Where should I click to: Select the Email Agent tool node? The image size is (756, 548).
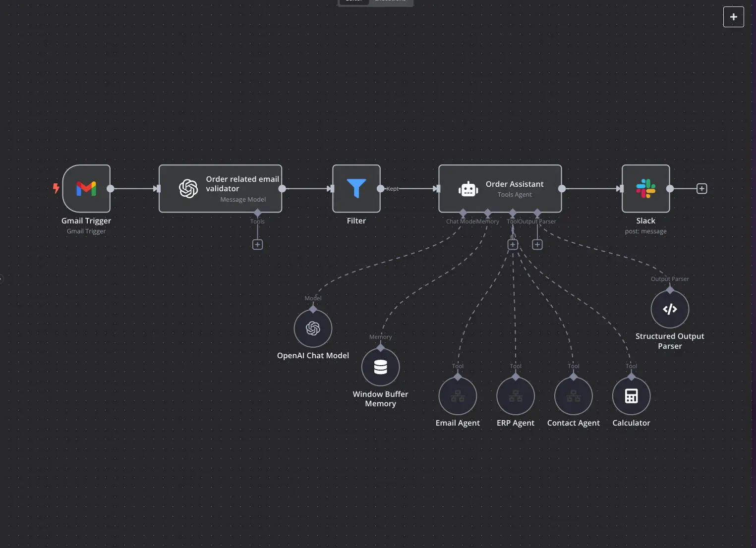pos(458,396)
